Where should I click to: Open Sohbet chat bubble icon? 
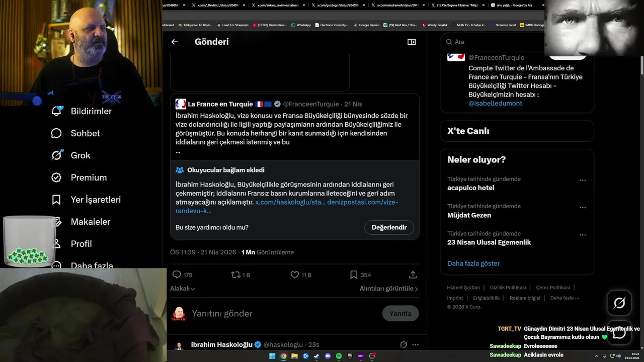[56, 133]
